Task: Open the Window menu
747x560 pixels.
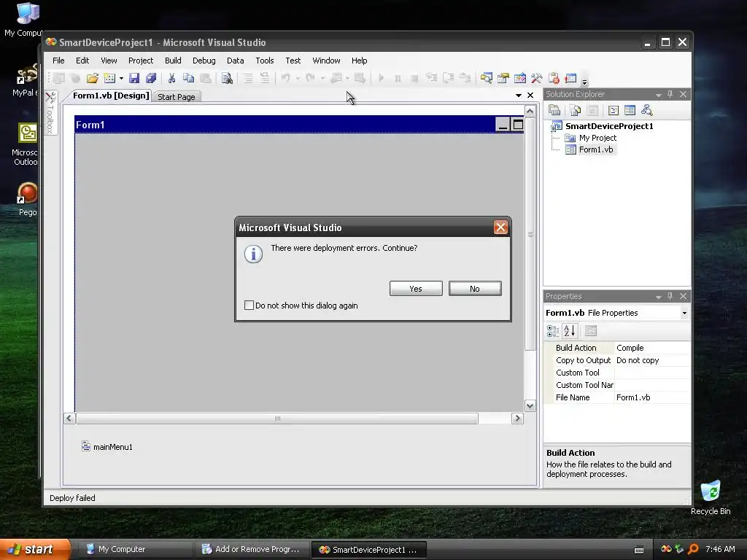Action: tap(326, 61)
